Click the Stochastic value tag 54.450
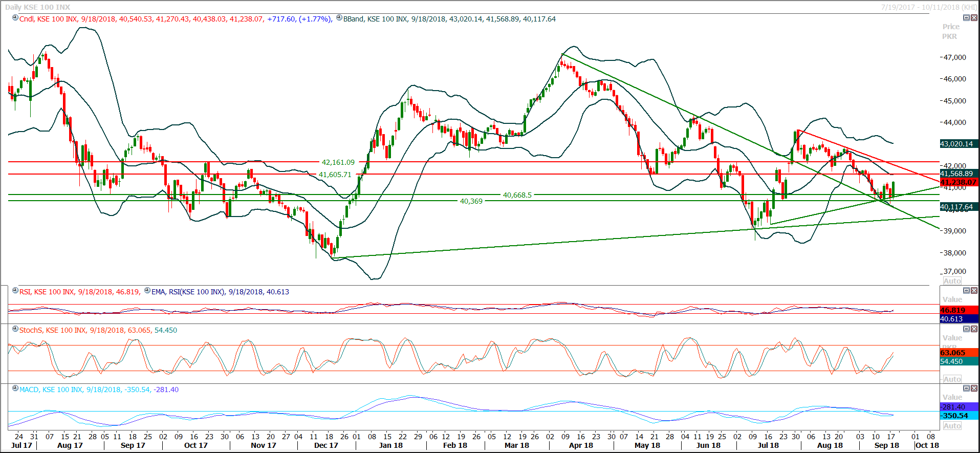 pos(960,361)
